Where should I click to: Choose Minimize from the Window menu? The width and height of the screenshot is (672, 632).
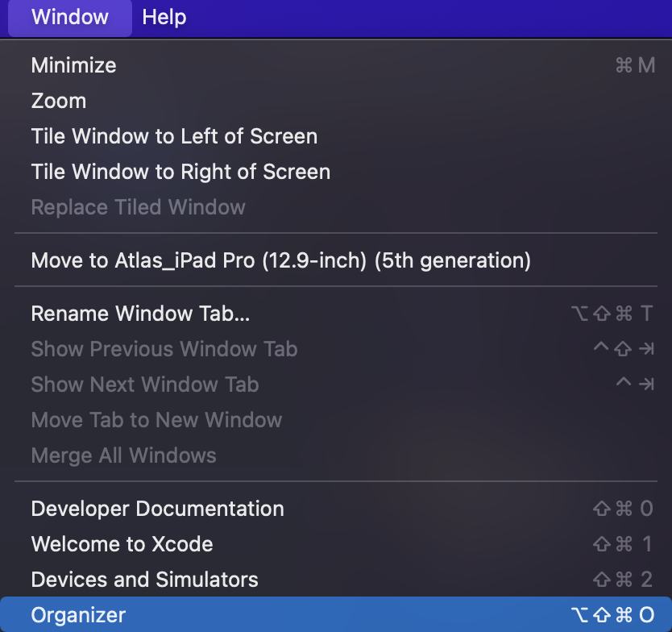(x=336, y=65)
